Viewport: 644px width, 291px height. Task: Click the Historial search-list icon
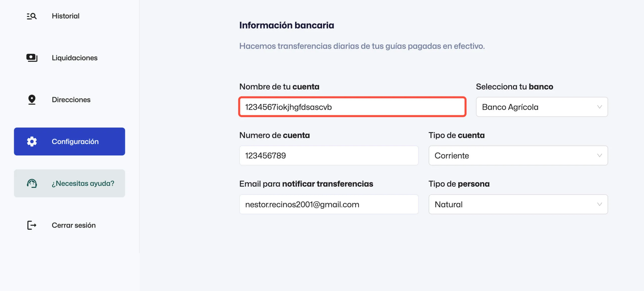pyautogui.click(x=32, y=16)
